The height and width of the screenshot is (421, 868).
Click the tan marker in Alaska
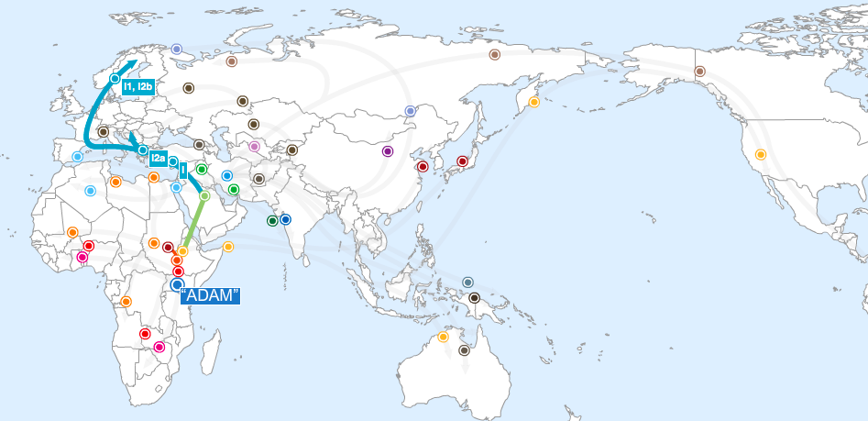[699, 71]
